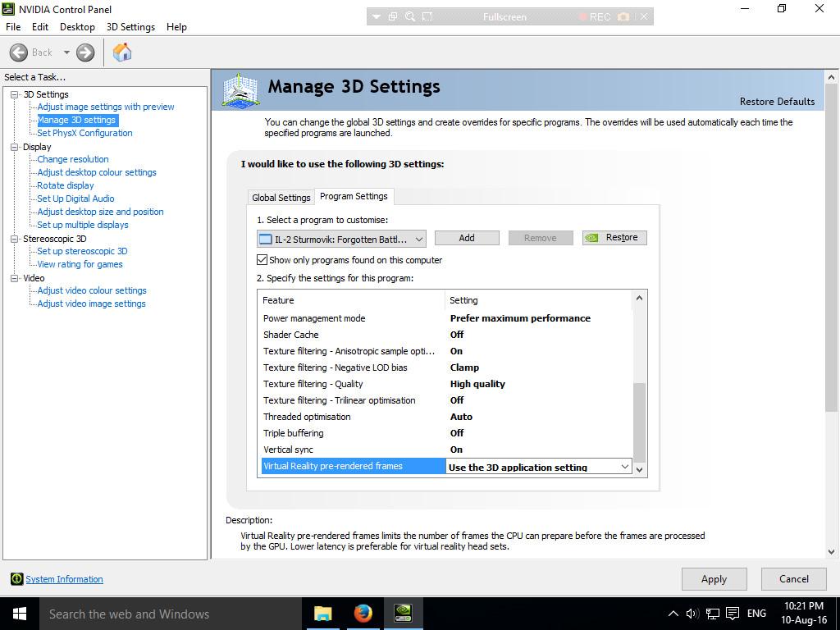
Task: Click NVIDIA Control Panel taskbar icon
Action: (403, 614)
